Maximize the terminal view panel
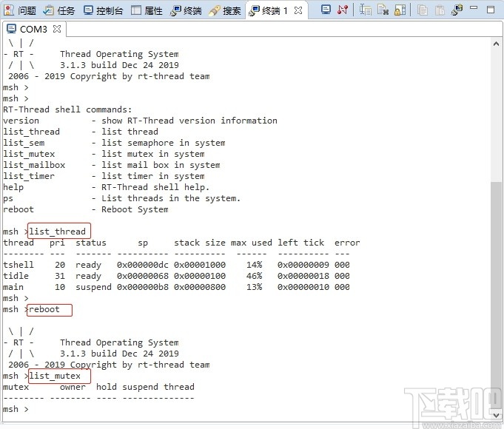 (x=491, y=10)
